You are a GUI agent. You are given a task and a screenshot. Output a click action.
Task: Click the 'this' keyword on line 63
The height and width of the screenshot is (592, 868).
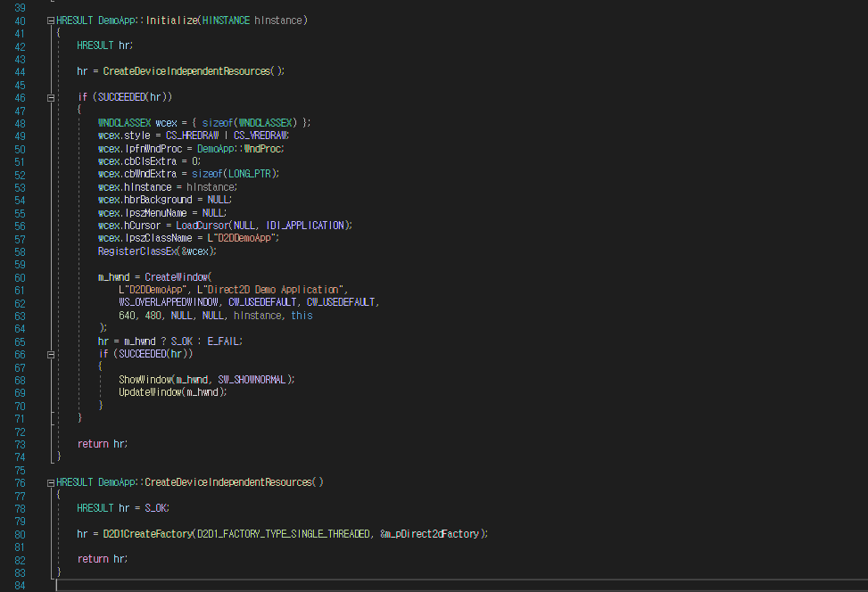coord(302,316)
